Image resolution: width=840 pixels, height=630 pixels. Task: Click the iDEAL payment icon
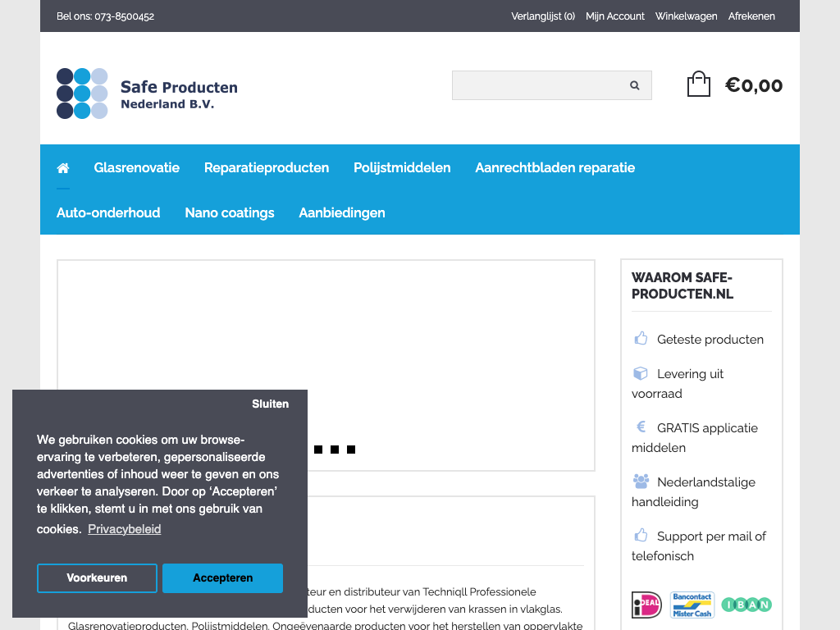pos(646,605)
